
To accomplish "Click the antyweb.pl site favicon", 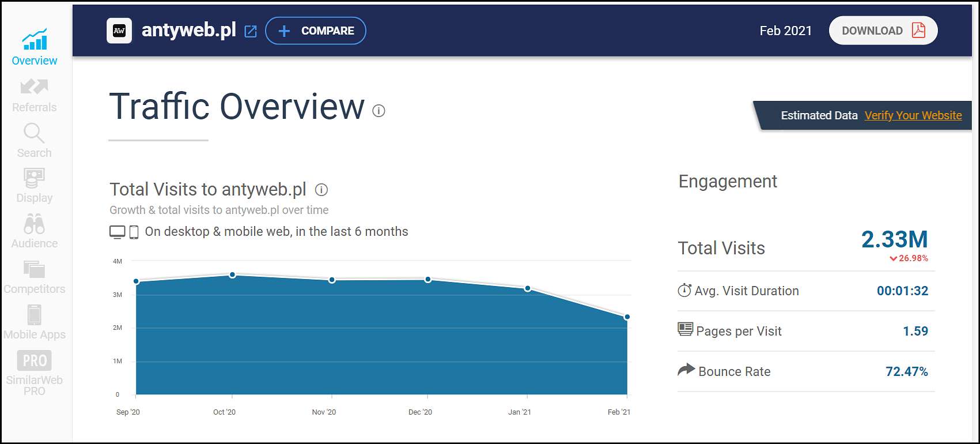I will click(119, 31).
